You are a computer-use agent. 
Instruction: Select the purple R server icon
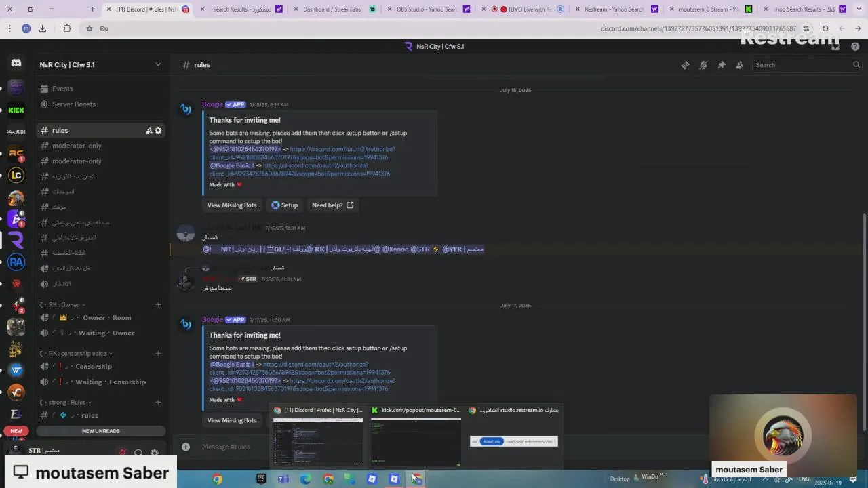[x=16, y=240]
